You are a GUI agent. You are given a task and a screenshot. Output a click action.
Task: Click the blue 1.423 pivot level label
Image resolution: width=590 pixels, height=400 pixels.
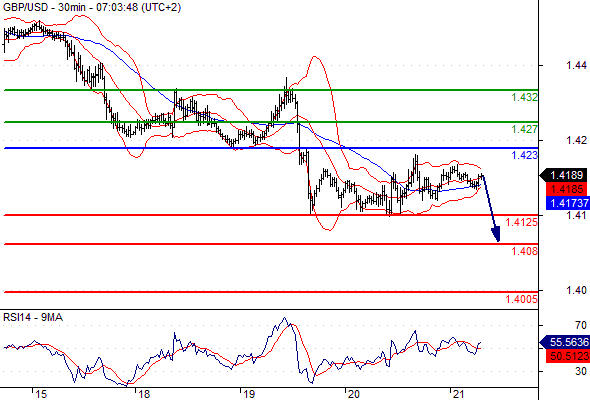(525, 155)
